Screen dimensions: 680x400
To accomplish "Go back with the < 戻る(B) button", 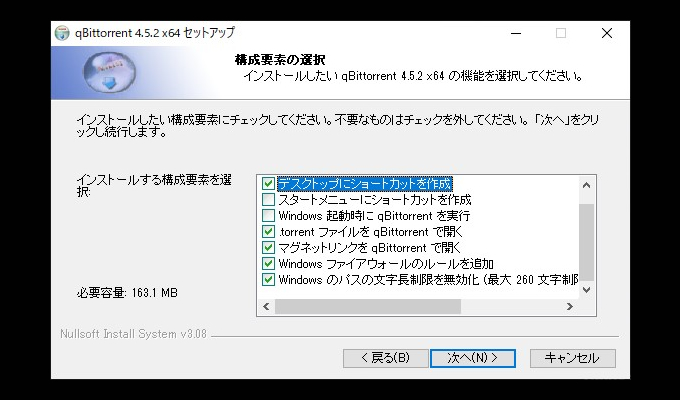I will 386,358.
